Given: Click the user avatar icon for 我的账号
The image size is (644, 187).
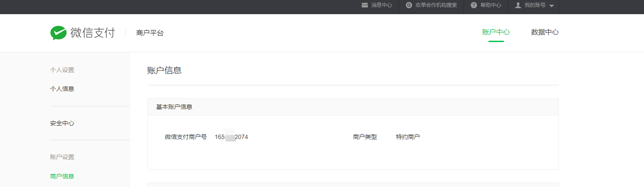Looking at the screenshot, I should (518, 5).
